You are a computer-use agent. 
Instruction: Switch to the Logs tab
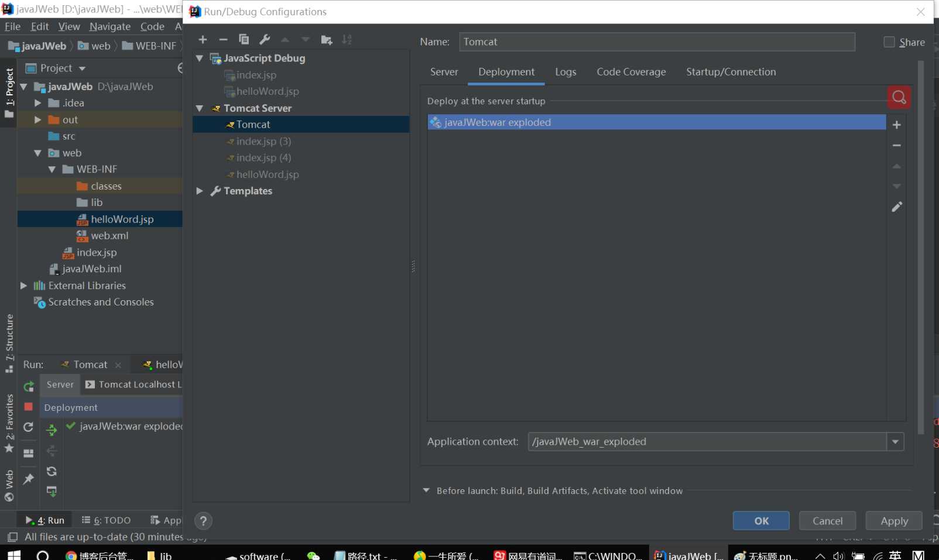coord(566,72)
